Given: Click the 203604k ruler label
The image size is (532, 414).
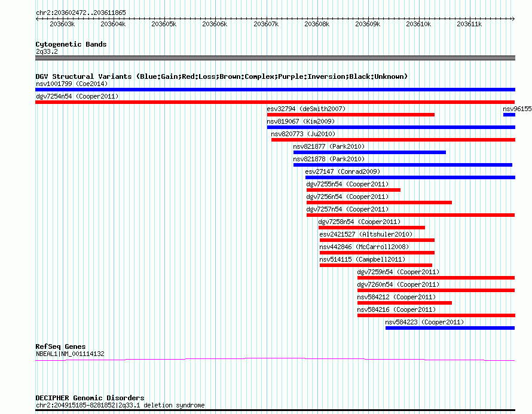Looking at the screenshot, I should click(x=114, y=24).
